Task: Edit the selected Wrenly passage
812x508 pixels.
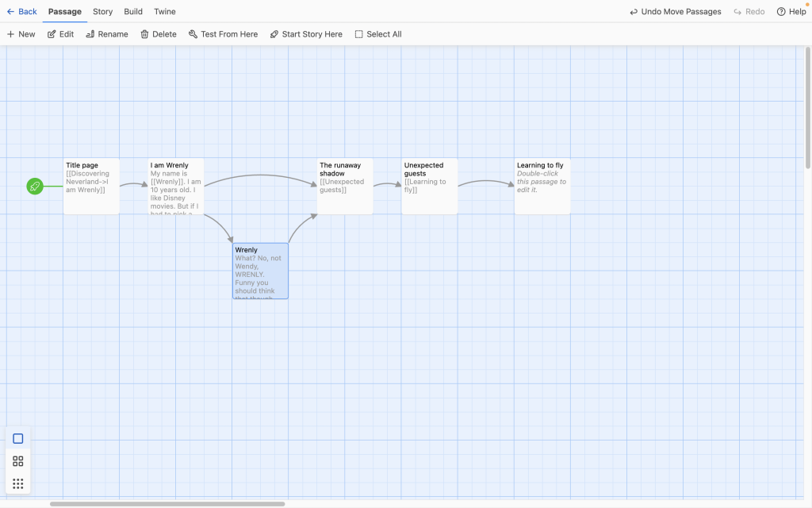Action: click(61, 34)
